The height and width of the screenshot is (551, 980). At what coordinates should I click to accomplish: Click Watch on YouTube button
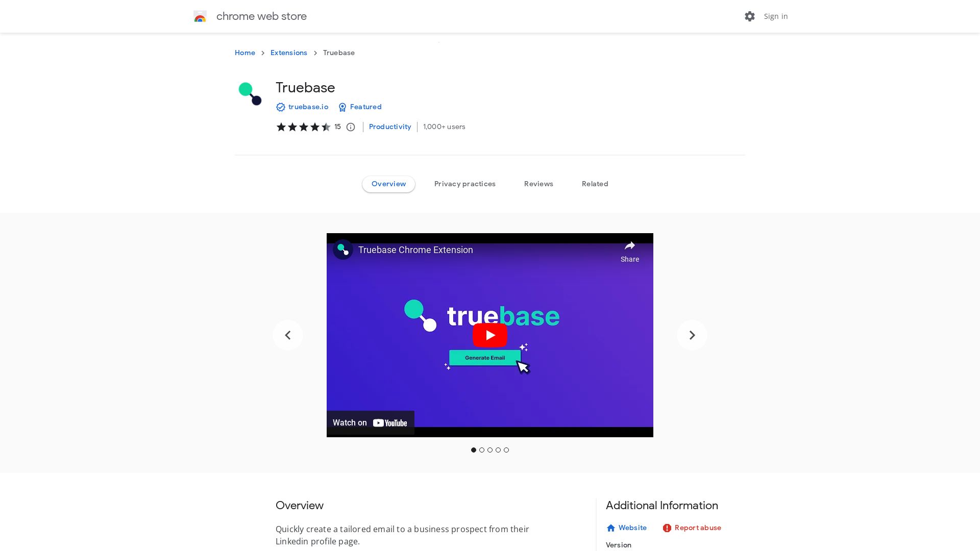(x=371, y=423)
